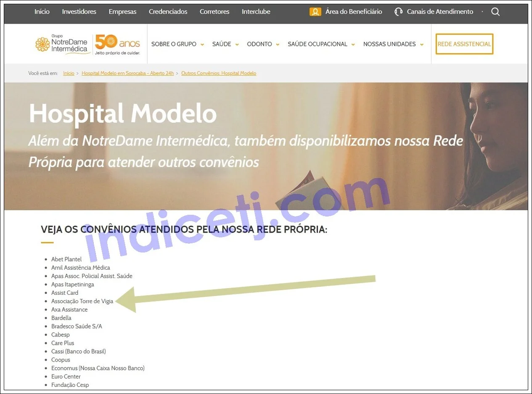Open the Credenciados link
Viewport: 532px width, 394px height.
[x=168, y=12]
